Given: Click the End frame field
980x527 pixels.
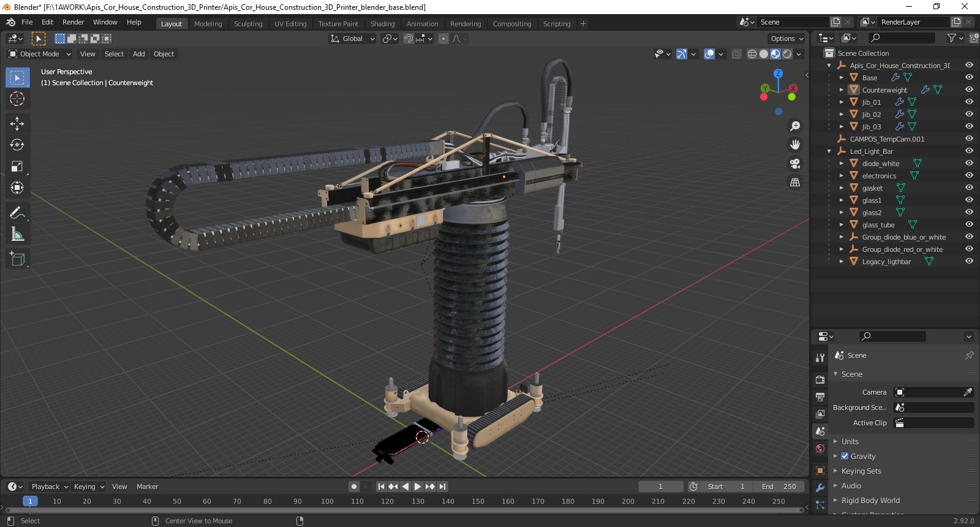Looking at the screenshot, I should coord(778,487).
